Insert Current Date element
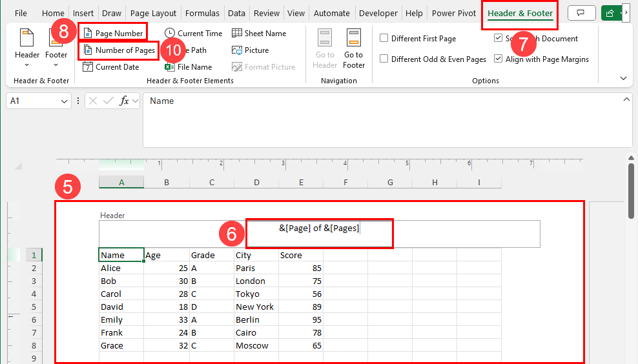The image size is (638, 364). pos(110,67)
